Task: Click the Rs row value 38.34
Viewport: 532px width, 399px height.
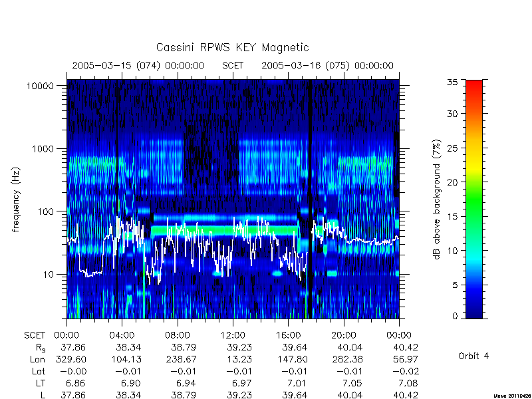Action: (x=128, y=347)
